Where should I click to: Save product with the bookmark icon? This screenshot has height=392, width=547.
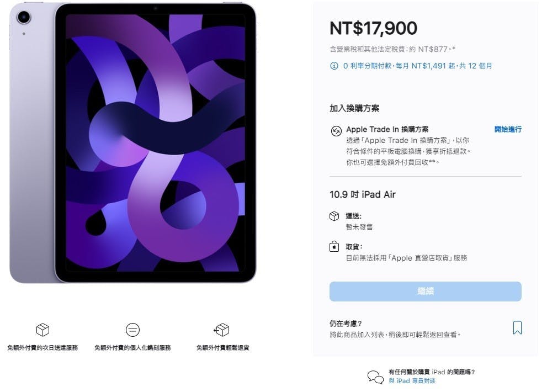pos(517,328)
